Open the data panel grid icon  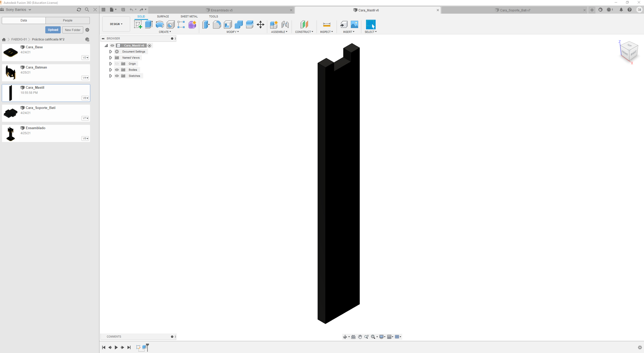click(x=104, y=10)
